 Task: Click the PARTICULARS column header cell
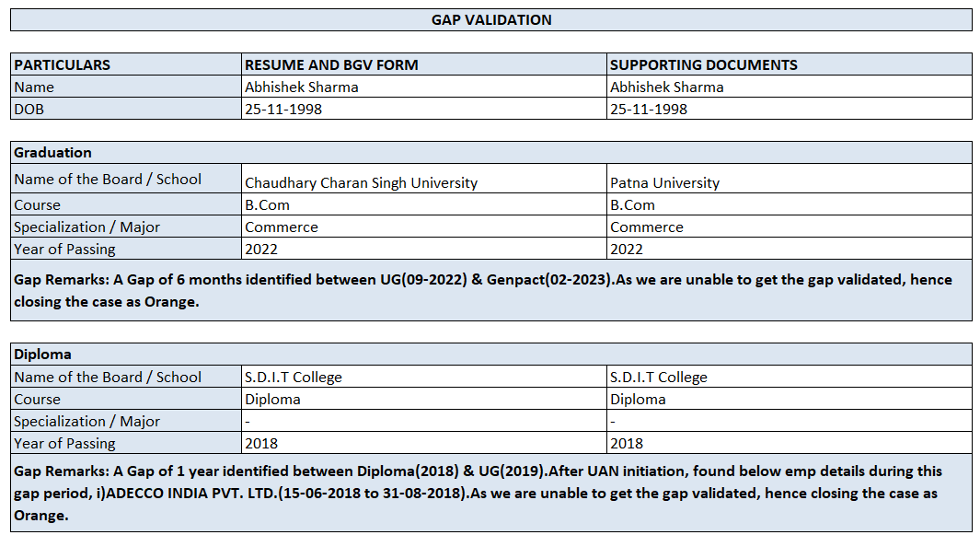tap(63, 64)
